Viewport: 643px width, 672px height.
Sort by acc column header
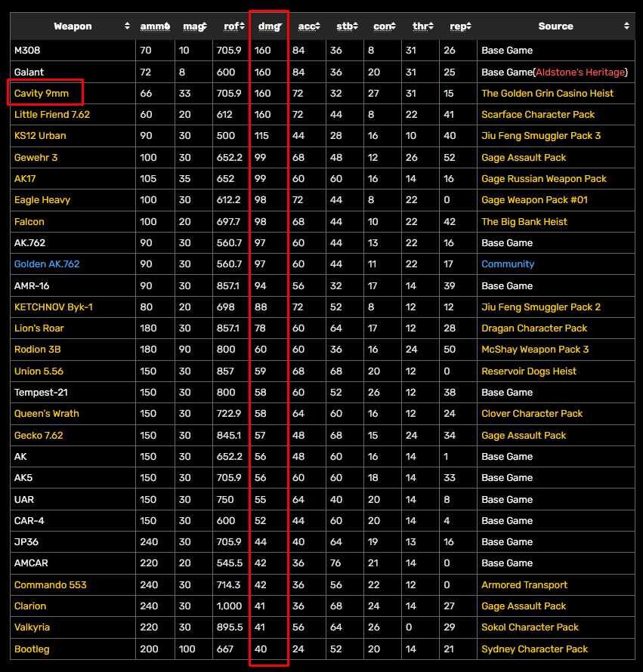pos(307,26)
